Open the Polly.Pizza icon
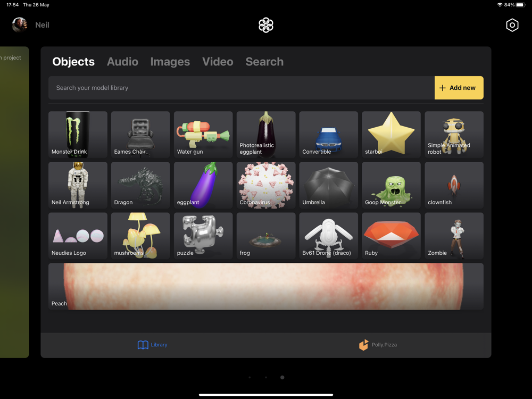 click(x=364, y=345)
